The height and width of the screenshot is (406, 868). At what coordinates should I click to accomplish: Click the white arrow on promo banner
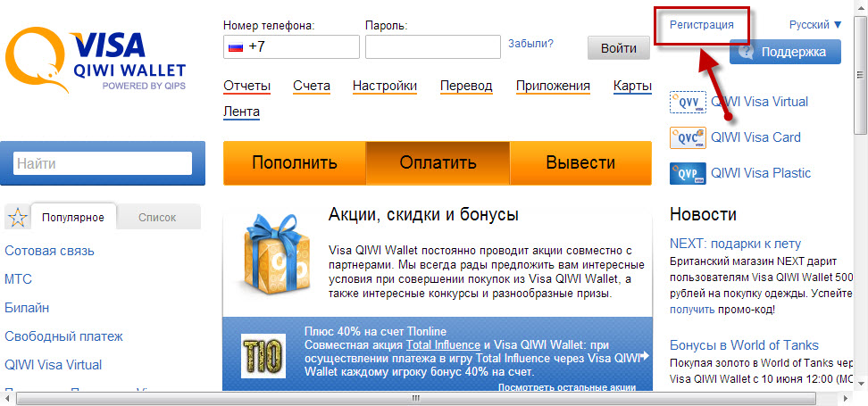(x=644, y=356)
